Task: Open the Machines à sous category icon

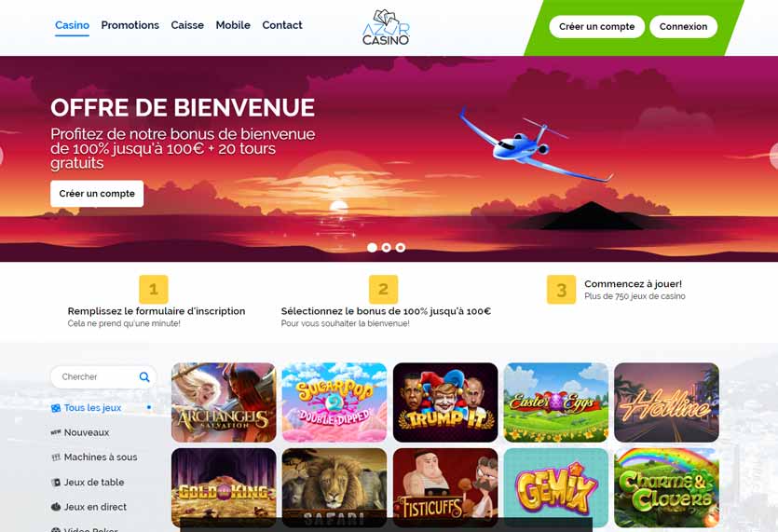Action: coord(56,457)
